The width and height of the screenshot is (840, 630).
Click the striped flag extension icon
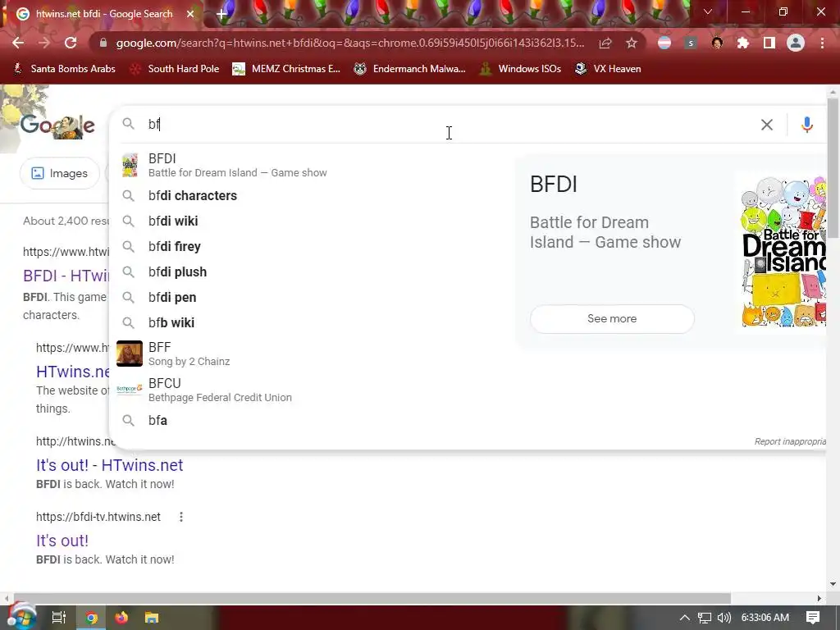[664, 43]
